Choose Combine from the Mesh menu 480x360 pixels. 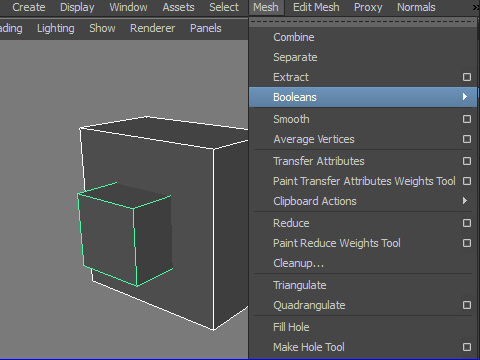pyautogui.click(x=363, y=37)
